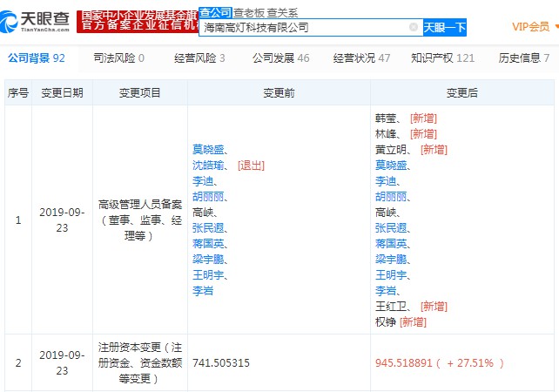The image size is (559, 392).
Task: Select the 注册资本变更 change item cell
Action: [x=139, y=362]
